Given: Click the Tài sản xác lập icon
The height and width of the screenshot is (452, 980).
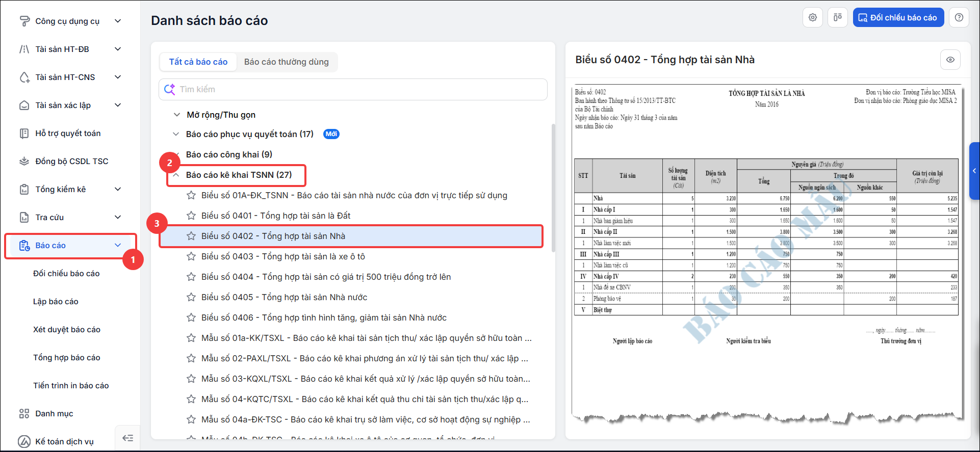Looking at the screenshot, I should pyautogui.click(x=24, y=105).
